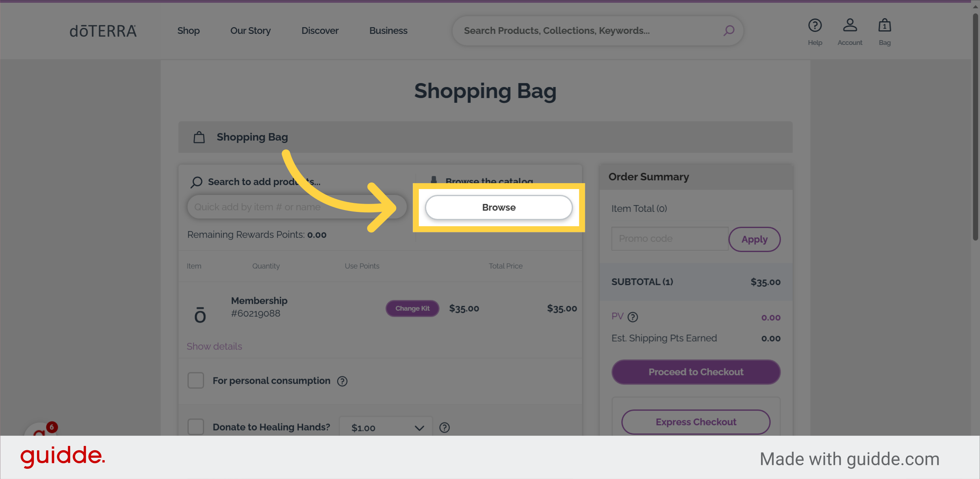Open the Shop menu
The height and width of the screenshot is (479, 980).
pyautogui.click(x=188, y=30)
